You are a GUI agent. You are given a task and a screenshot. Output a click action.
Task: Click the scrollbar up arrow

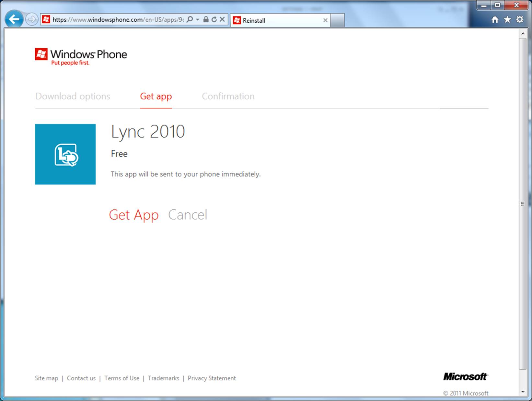[523, 33]
